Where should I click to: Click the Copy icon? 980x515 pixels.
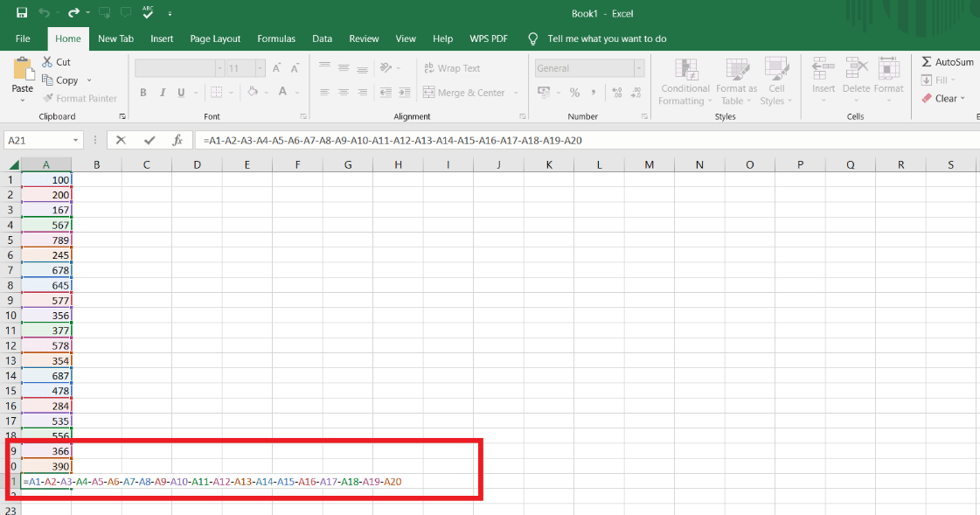click(x=47, y=80)
